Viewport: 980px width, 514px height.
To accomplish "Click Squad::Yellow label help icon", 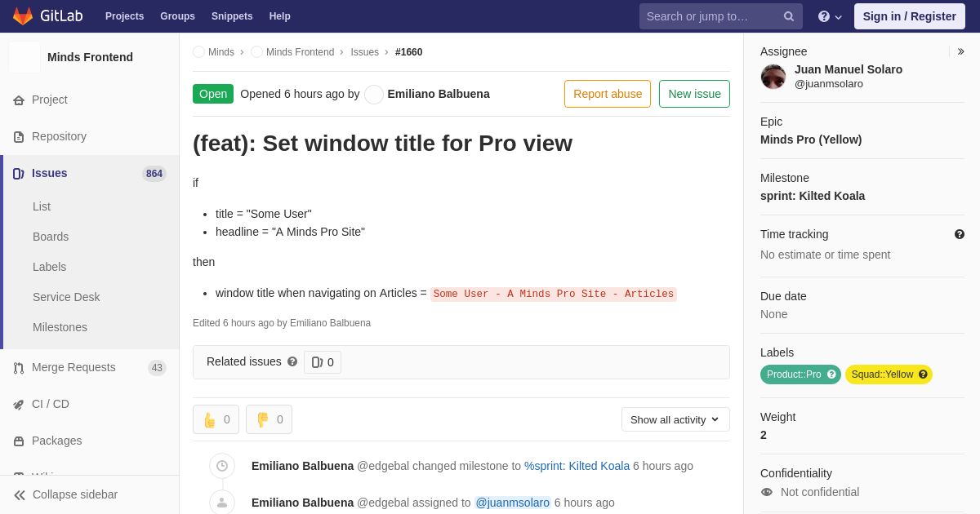I will [923, 374].
